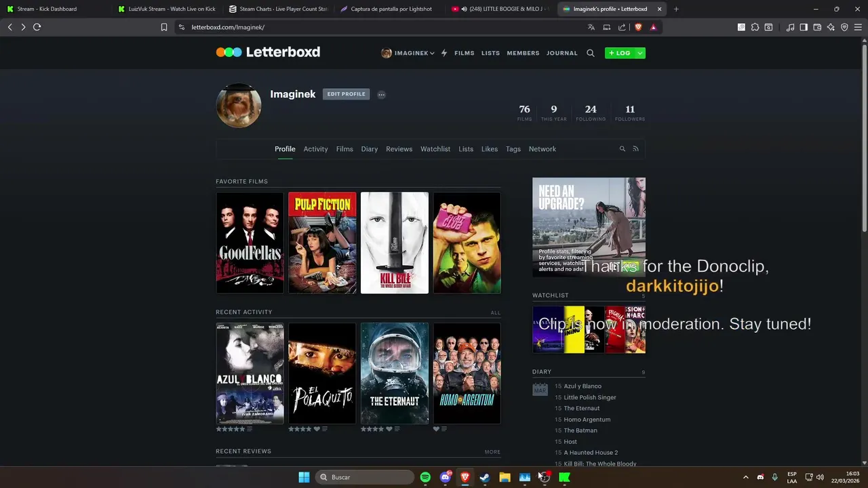Open the Fight Club favorite poster
Screen dimensions: 868x488
(x=467, y=243)
